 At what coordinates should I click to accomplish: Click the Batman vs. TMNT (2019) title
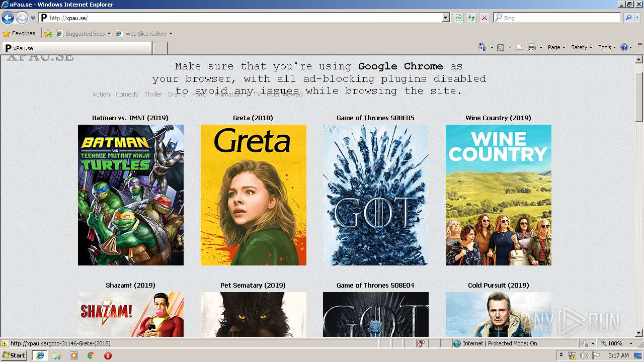(x=130, y=118)
